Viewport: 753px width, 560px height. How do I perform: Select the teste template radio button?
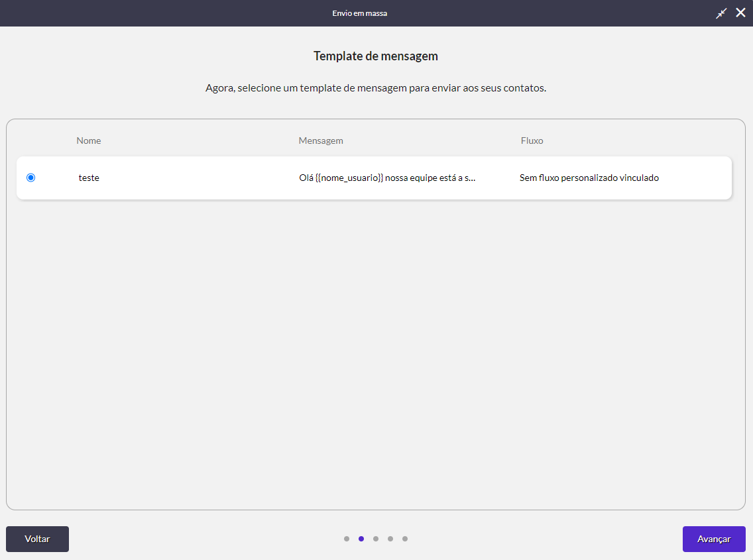tap(30, 178)
